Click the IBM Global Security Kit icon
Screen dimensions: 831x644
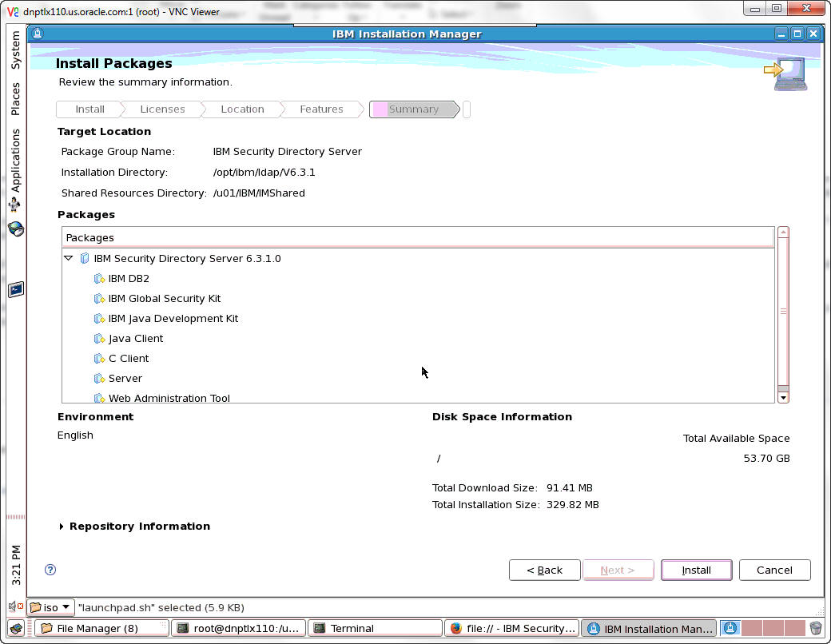pos(99,298)
